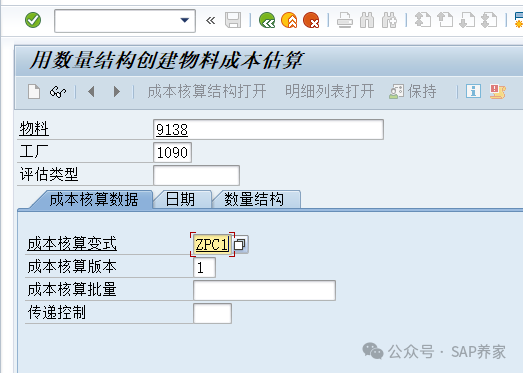The height and width of the screenshot is (373, 523).
Task: Click the 工厂 label text
Action: [x=34, y=152]
